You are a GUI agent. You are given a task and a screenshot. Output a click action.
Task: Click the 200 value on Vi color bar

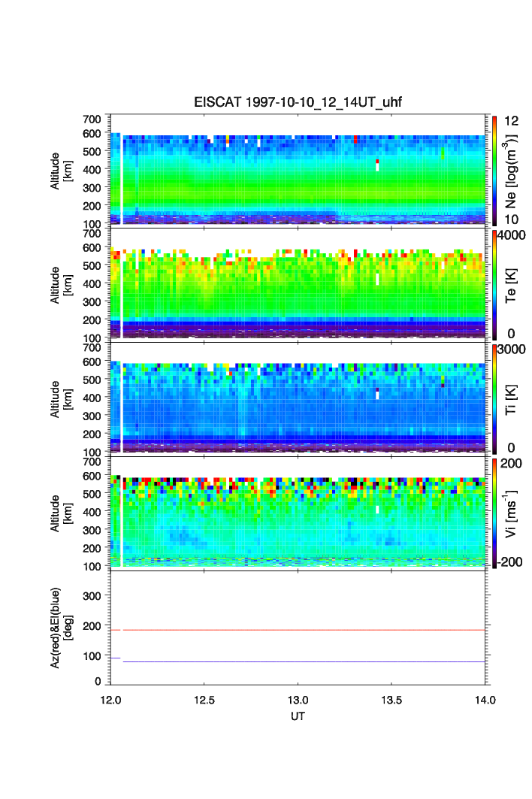(x=511, y=463)
